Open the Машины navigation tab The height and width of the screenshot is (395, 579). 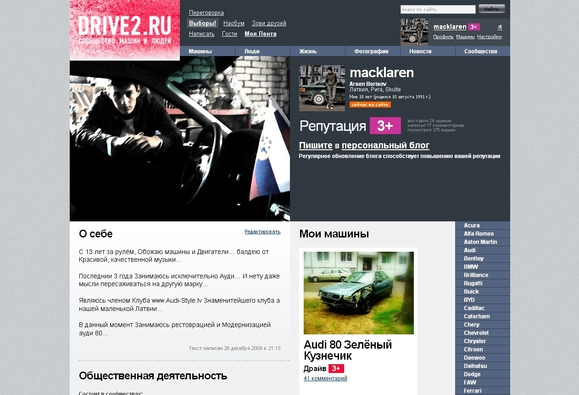[200, 51]
